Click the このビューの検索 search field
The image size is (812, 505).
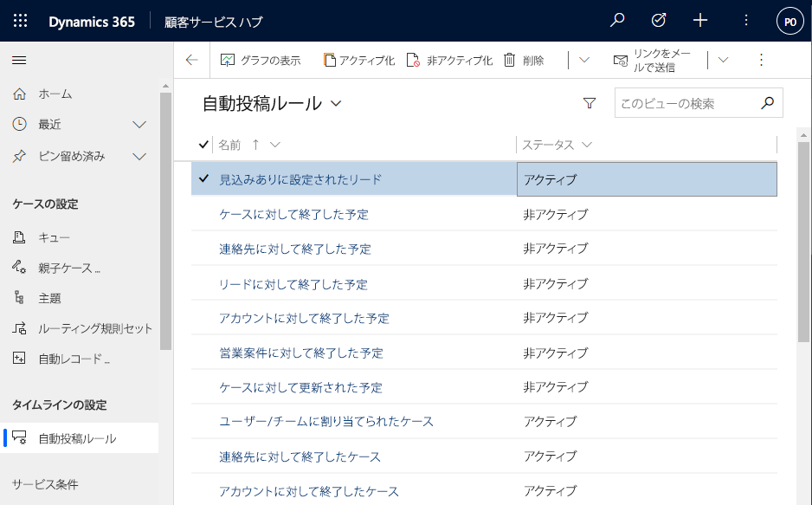[684, 102]
